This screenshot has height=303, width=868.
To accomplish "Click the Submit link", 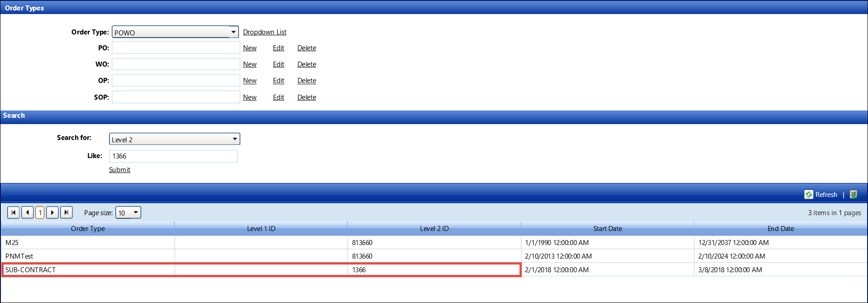I will click(119, 170).
